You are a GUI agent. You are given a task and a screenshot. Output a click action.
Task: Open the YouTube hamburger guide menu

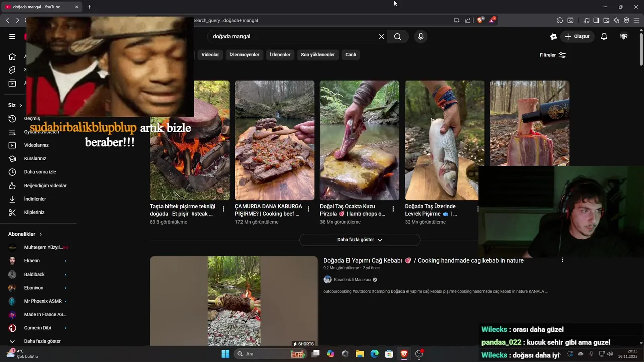tap(12, 36)
